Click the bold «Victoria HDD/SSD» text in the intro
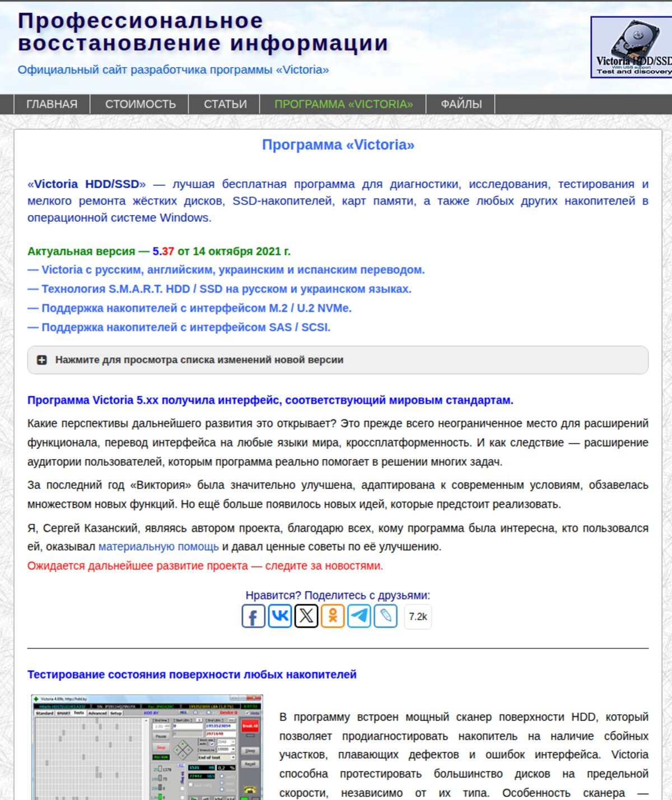 pyautogui.click(x=87, y=184)
